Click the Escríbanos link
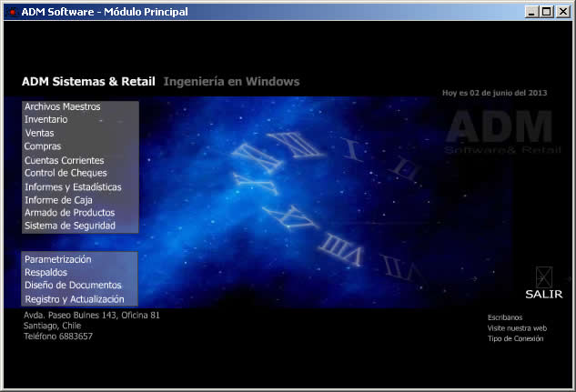The width and height of the screenshot is (576, 392). (x=505, y=317)
